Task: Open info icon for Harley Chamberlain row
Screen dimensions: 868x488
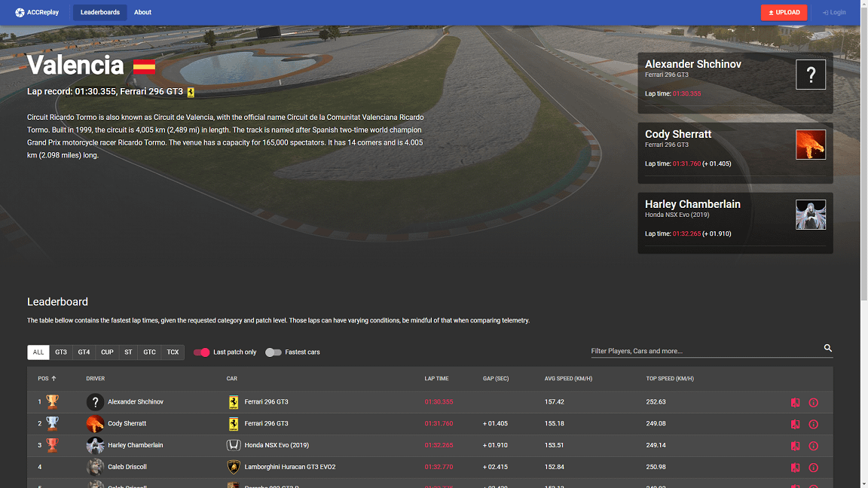Action: point(813,445)
